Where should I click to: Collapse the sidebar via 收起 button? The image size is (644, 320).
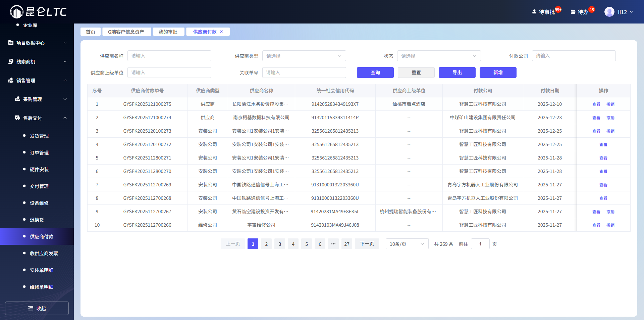(x=37, y=308)
